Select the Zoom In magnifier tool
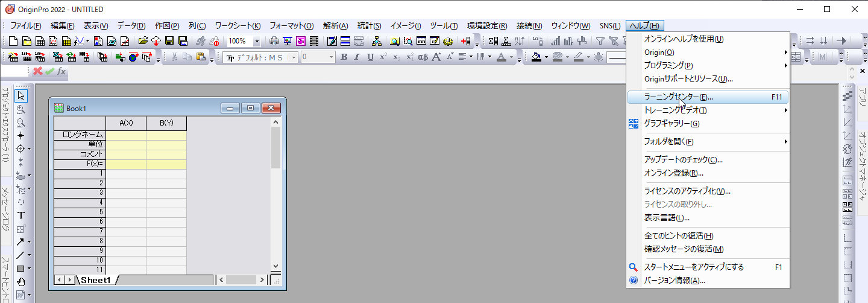The width and height of the screenshot is (868, 303). point(21,109)
